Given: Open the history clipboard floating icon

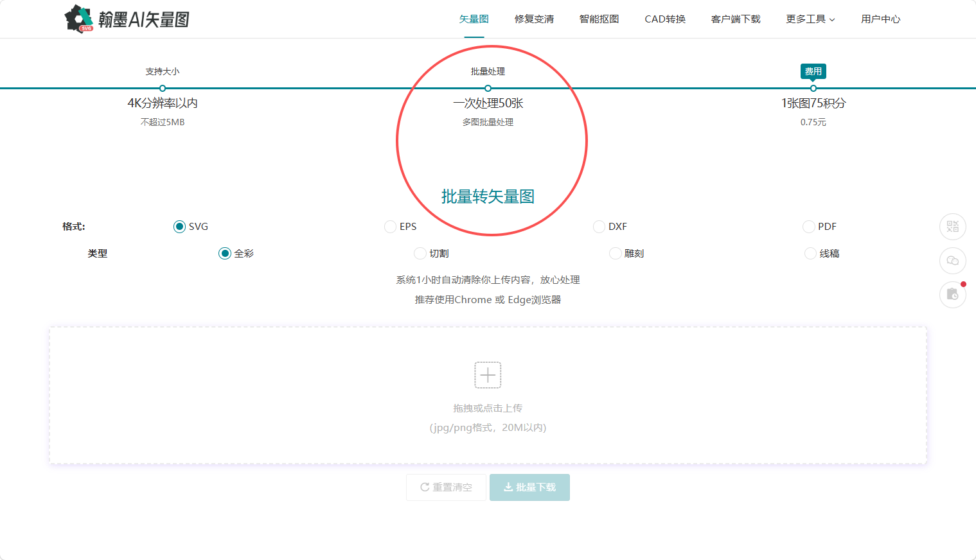Looking at the screenshot, I should 952,295.
